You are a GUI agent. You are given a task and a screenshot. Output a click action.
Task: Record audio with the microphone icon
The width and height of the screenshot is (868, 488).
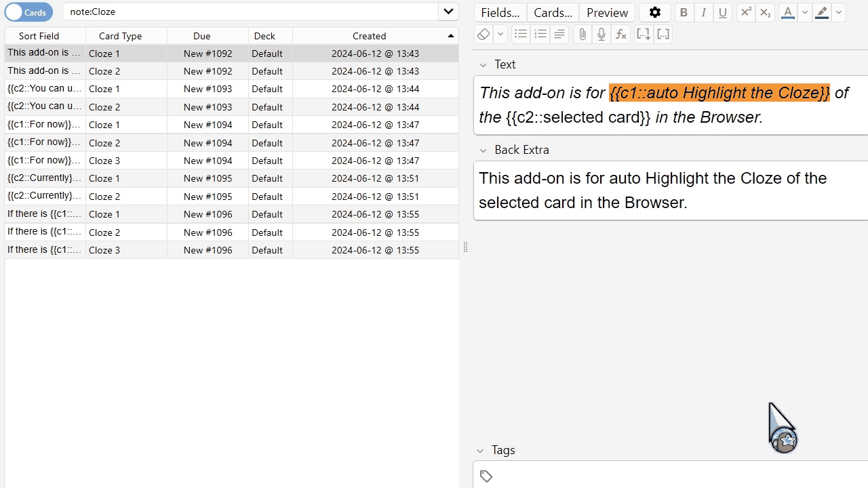601,34
